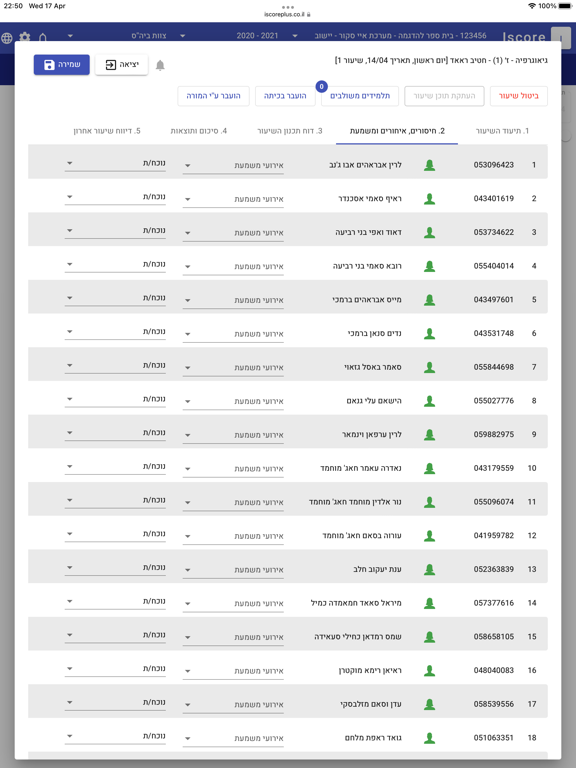Click student icon for ID 043401619
Screen dimensions: 576x768
430,199
